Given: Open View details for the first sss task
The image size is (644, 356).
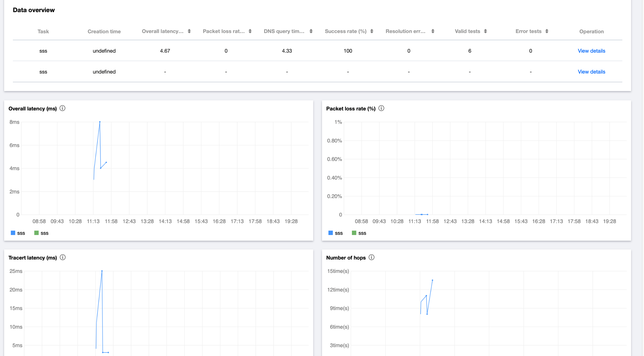Looking at the screenshot, I should click(591, 51).
